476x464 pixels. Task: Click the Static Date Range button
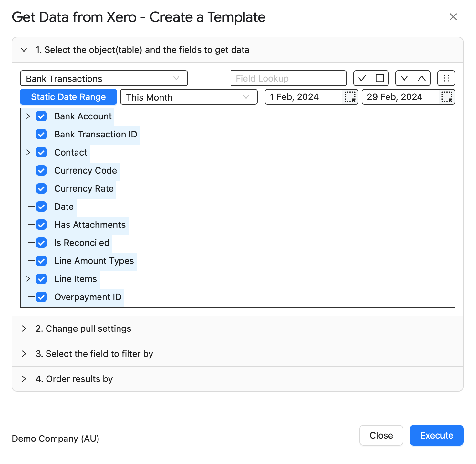(68, 97)
